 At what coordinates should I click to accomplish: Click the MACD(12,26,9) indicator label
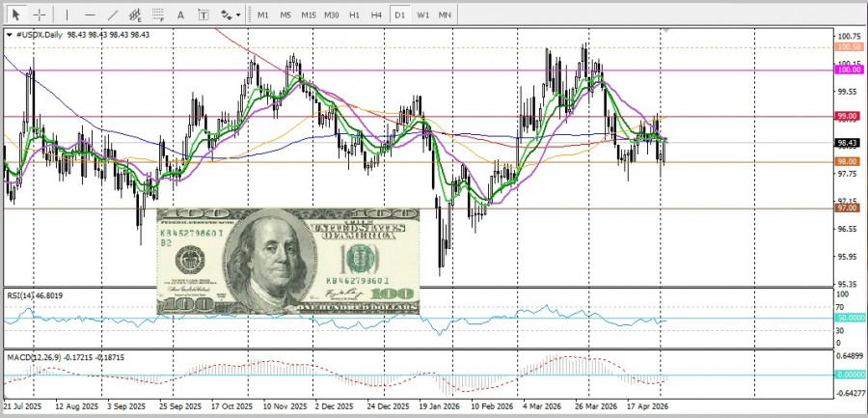click(x=34, y=357)
